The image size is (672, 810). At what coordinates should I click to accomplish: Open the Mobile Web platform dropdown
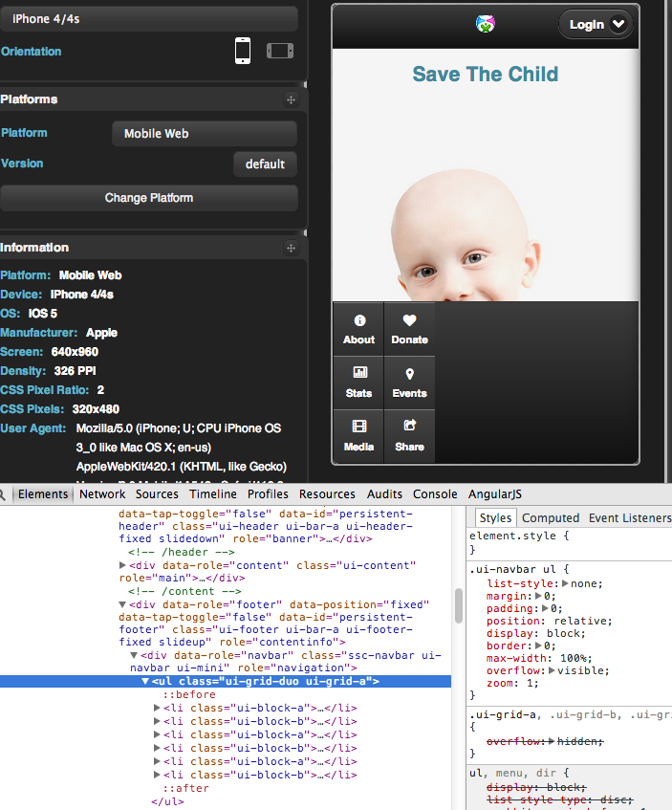(x=204, y=134)
